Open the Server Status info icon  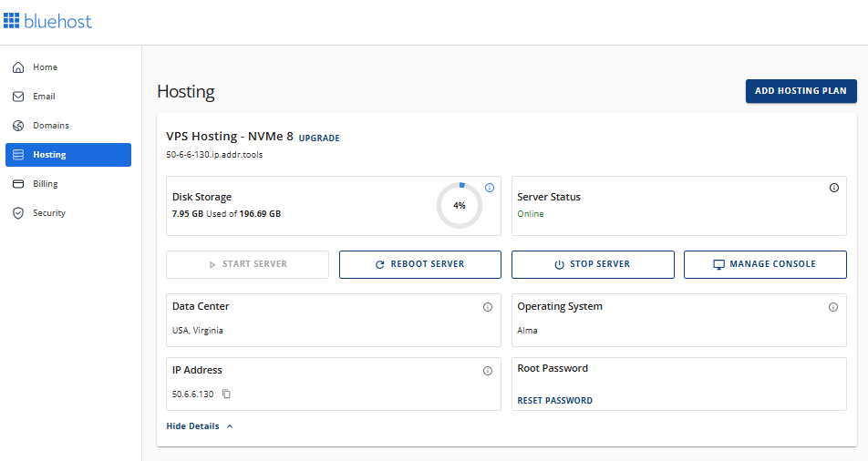click(833, 188)
